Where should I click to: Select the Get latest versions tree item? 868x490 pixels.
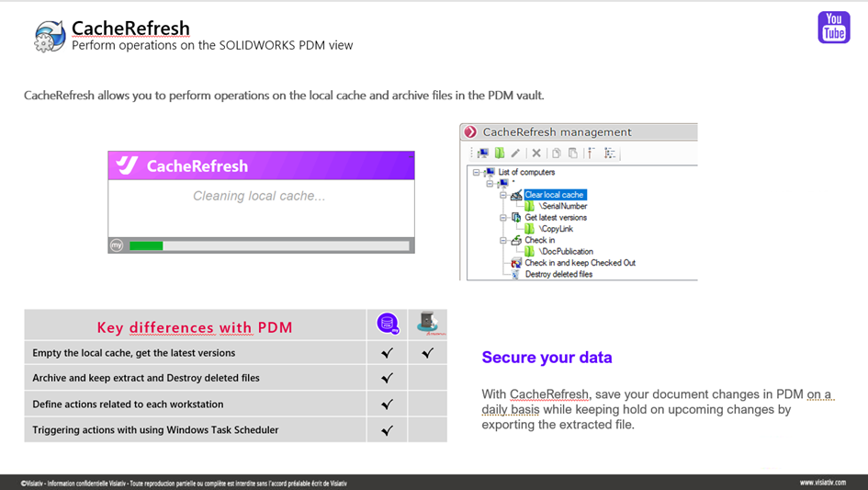coord(556,218)
